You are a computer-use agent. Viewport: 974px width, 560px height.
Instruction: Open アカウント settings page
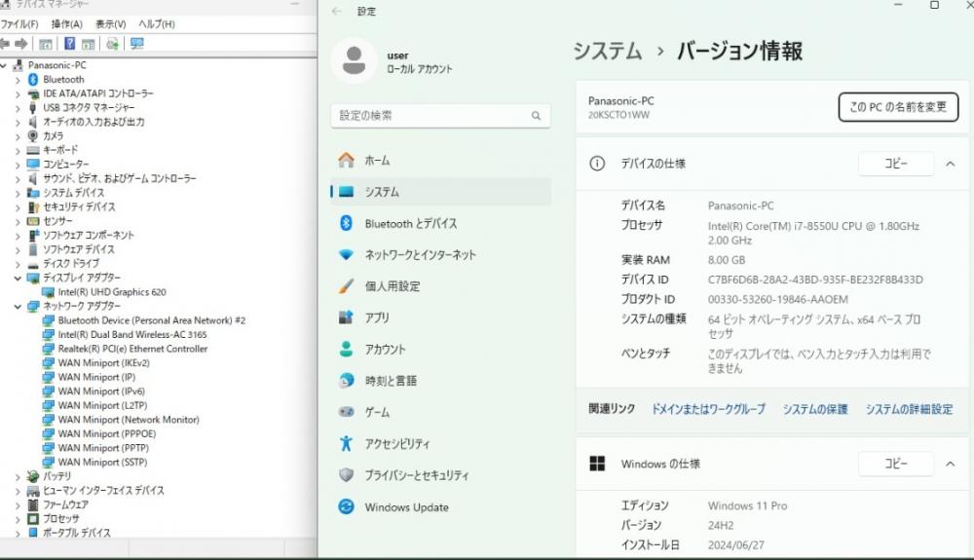440,350
